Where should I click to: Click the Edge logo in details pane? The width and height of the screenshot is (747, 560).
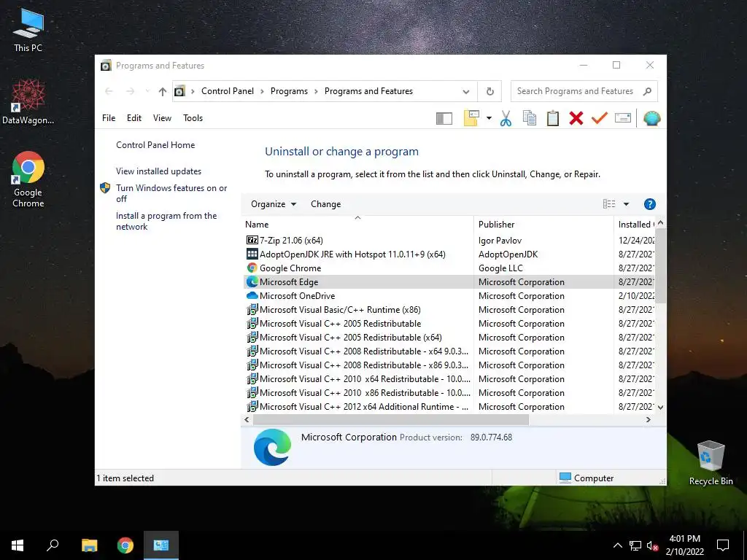point(272,447)
